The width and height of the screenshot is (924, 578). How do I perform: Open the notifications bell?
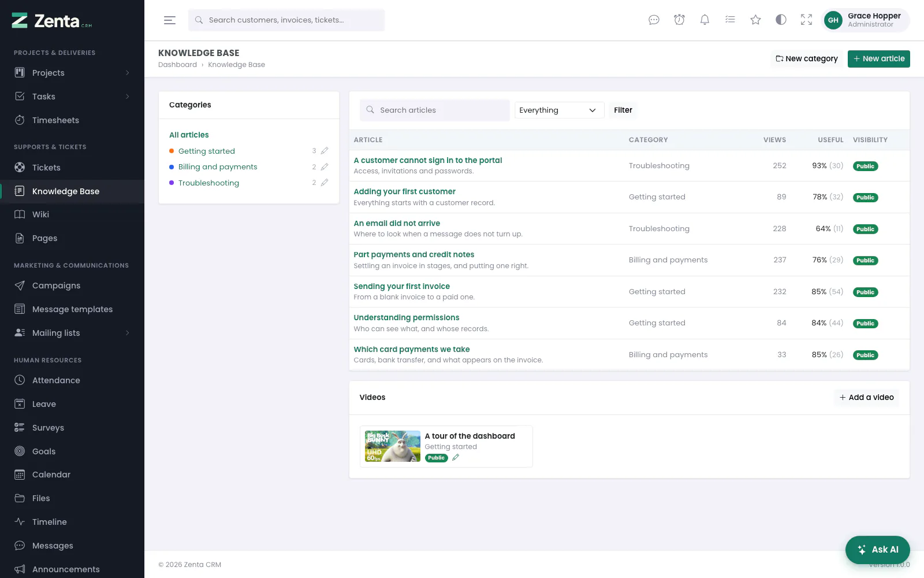point(705,20)
